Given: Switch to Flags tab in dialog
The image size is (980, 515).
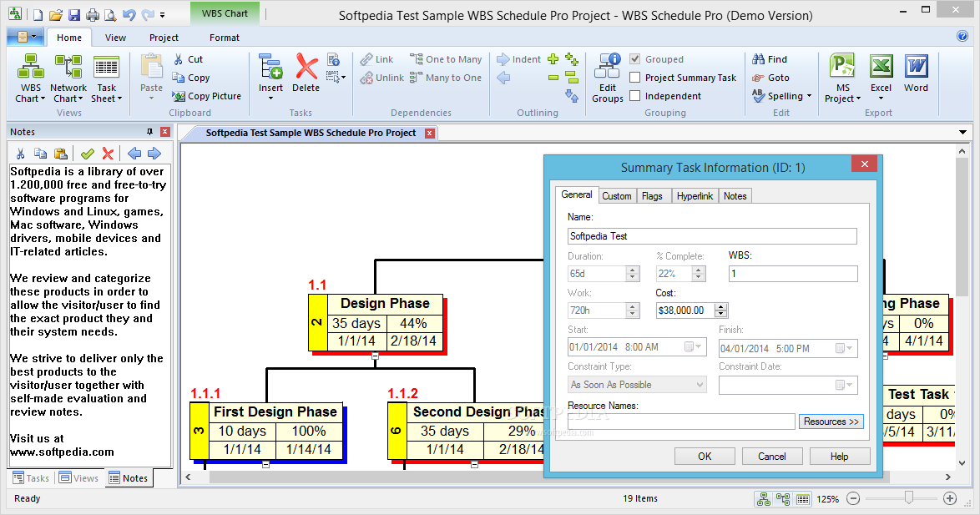Looking at the screenshot, I should 652,195.
